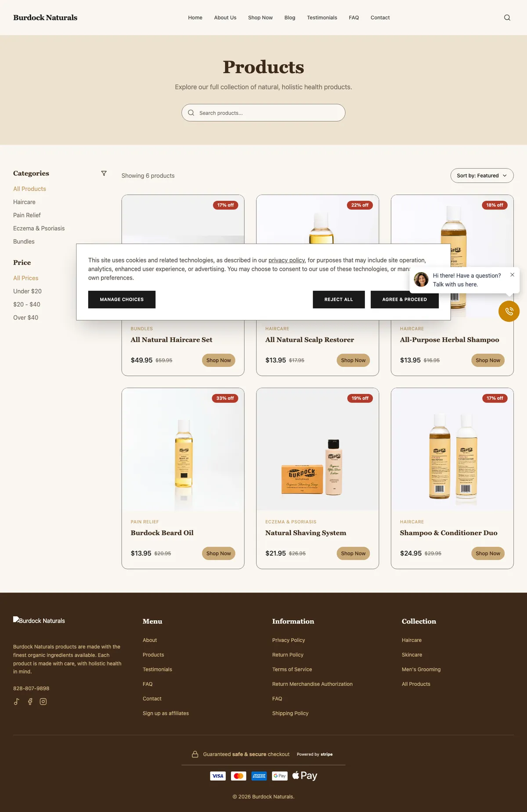This screenshot has height=812, width=527.
Task: Click the orange phone call bubble
Action: (509, 311)
